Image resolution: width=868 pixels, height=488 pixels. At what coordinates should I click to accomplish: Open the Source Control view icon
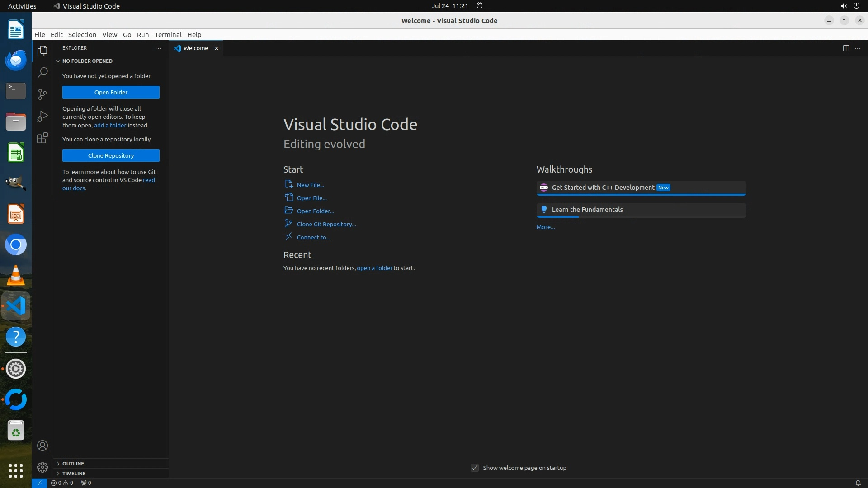(42, 94)
